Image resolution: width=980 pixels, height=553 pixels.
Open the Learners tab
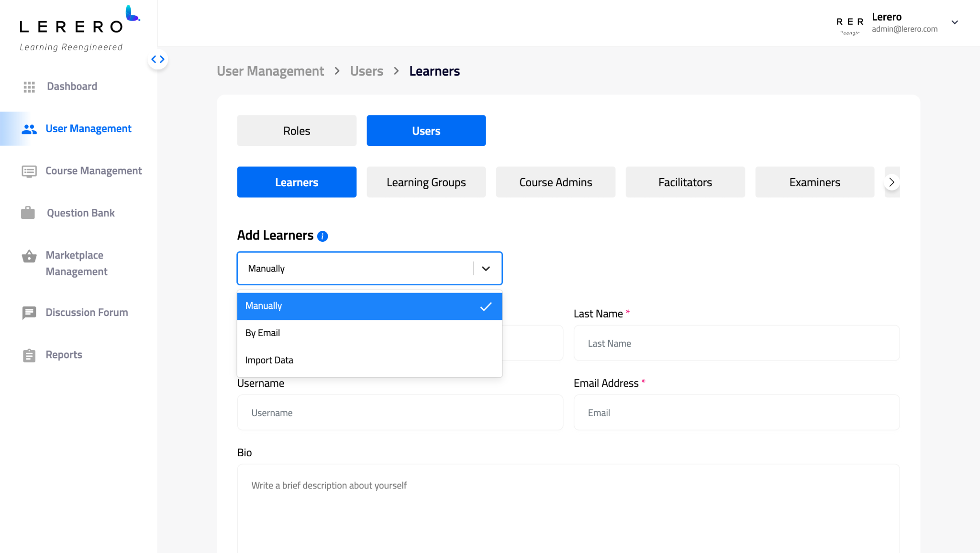coord(297,182)
